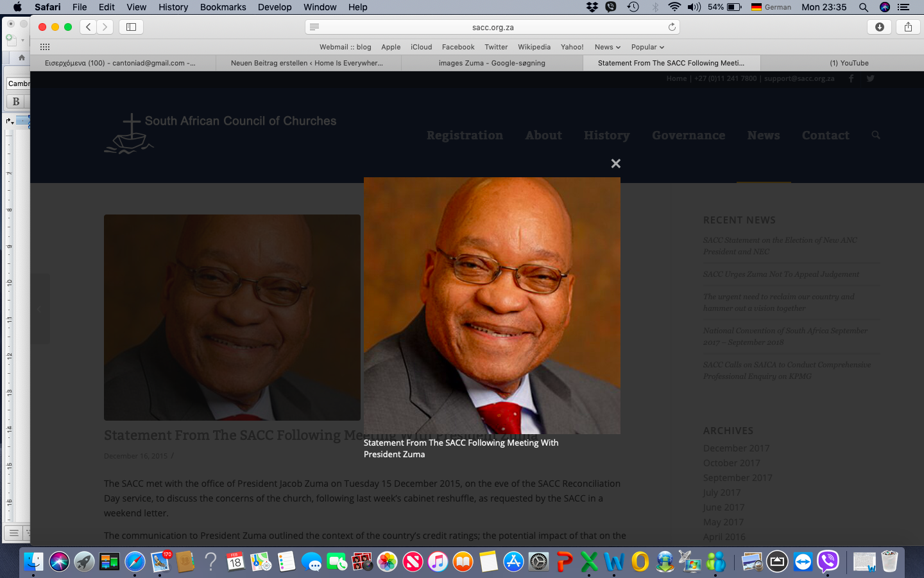Screen dimensions: 924x578
Task: Open the German input source menu
Action: click(771, 7)
